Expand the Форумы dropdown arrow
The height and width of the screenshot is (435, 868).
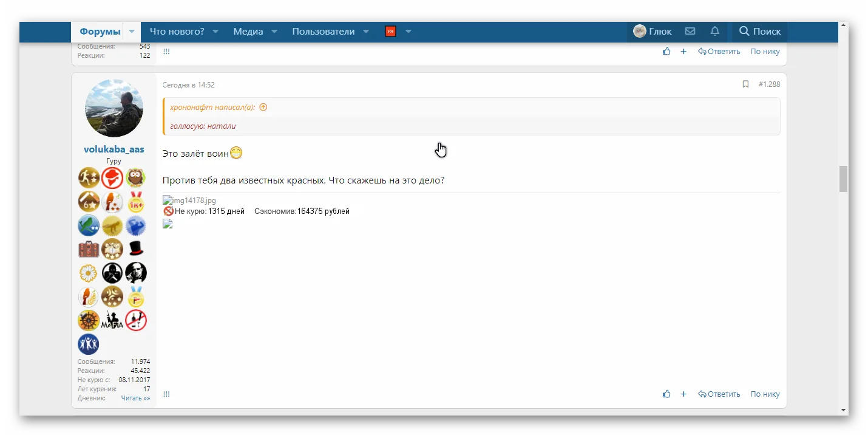pos(132,31)
